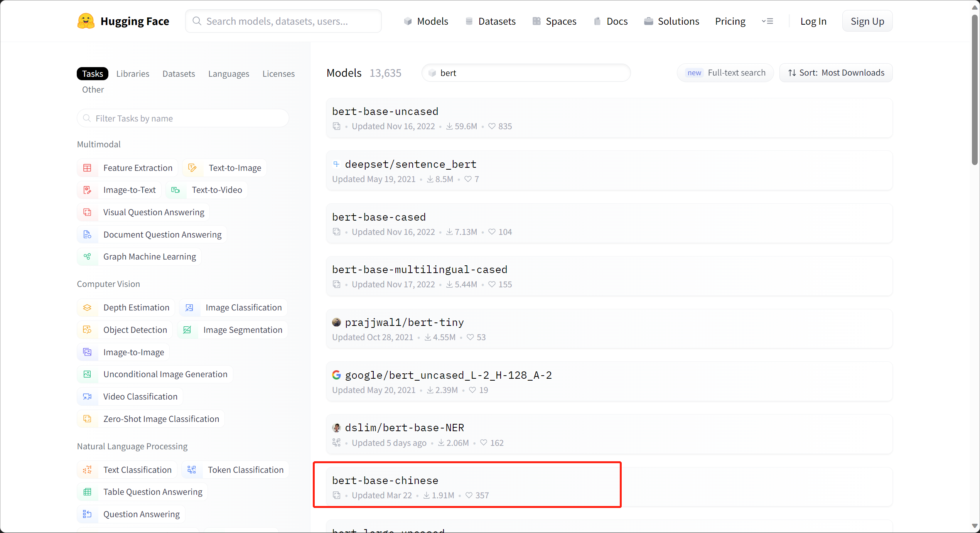Screen dimensions: 980x533
Task: Select the Image-to-Image icon
Action: pos(88,352)
